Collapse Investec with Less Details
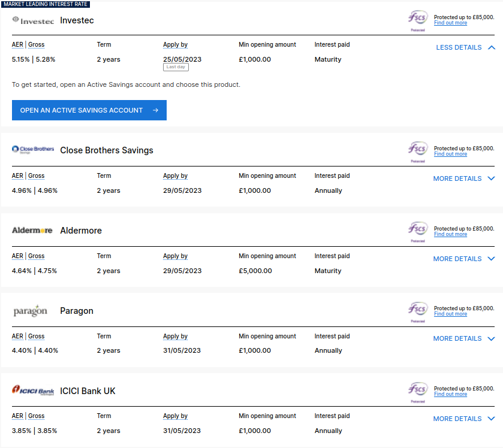The height and width of the screenshot is (448, 503). click(465, 47)
